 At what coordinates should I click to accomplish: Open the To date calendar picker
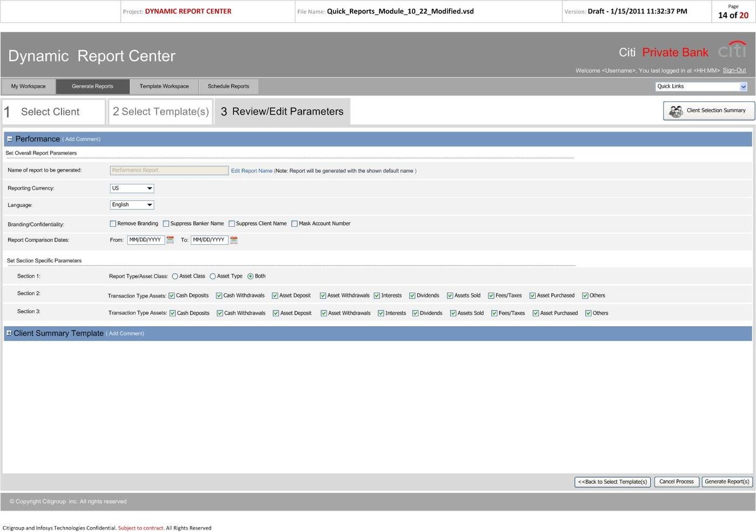[233, 240]
